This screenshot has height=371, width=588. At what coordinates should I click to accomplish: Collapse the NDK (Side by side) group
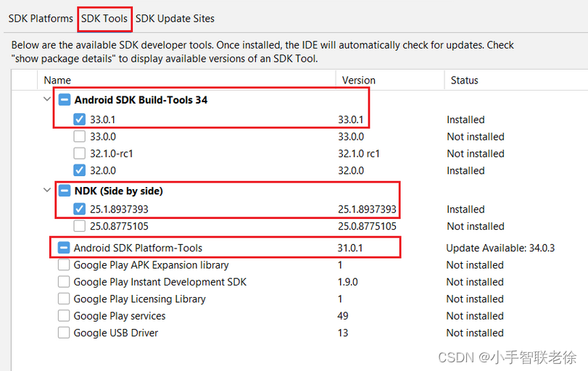point(47,190)
